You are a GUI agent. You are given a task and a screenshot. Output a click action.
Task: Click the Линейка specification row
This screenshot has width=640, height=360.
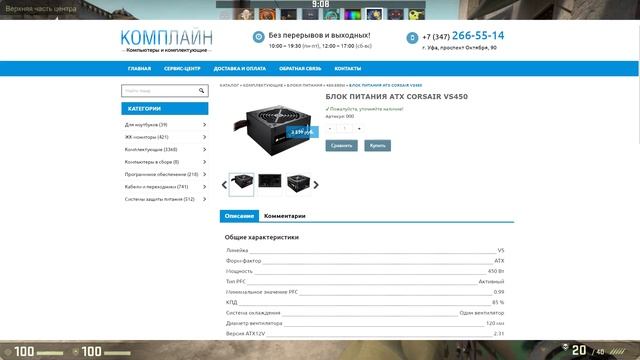coord(365,250)
